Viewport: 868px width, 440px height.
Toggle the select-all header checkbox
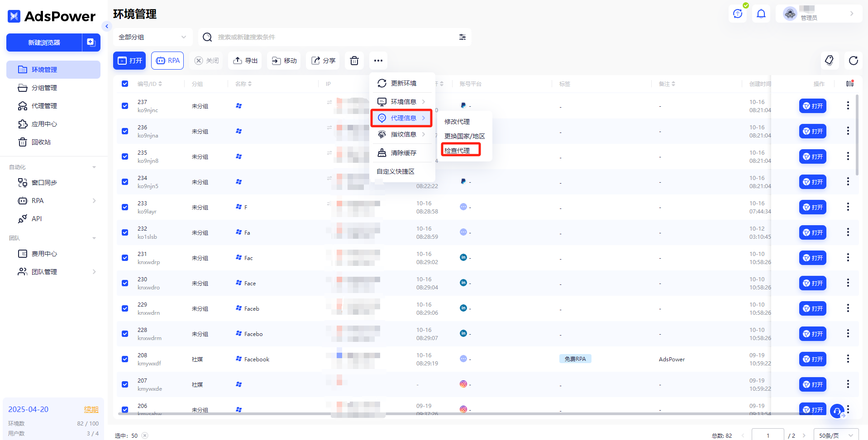[125, 84]
